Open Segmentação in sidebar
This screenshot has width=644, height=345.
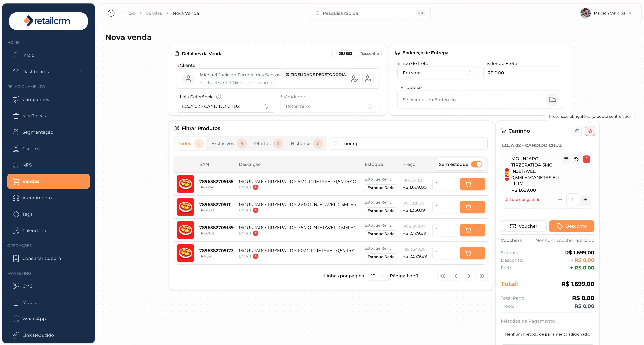(48, 132)
